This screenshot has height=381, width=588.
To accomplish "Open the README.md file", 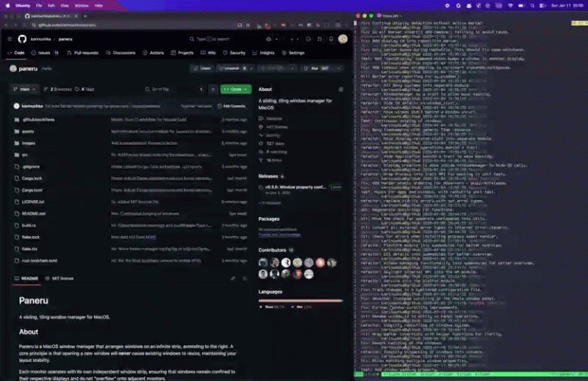I will (x=34, y=214).
